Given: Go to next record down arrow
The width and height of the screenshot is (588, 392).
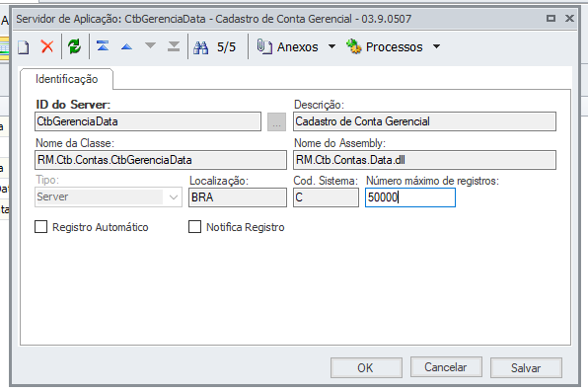Looking at the screenshot, I should [x=150, y=46].
